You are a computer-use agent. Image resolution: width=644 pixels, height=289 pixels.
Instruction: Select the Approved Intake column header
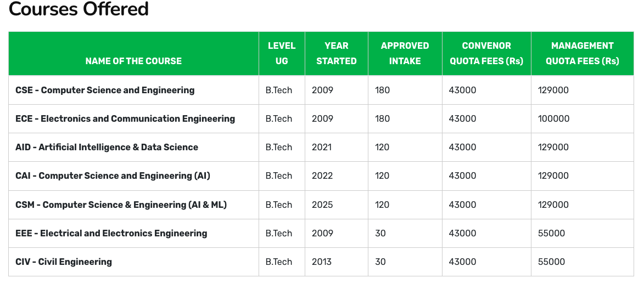point(405,53)
